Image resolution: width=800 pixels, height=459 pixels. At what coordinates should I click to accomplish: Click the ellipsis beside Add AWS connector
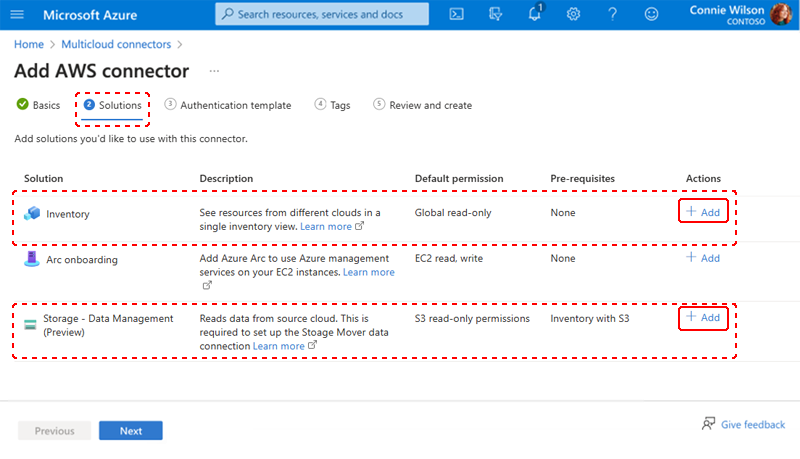click(x=214, y=71)
